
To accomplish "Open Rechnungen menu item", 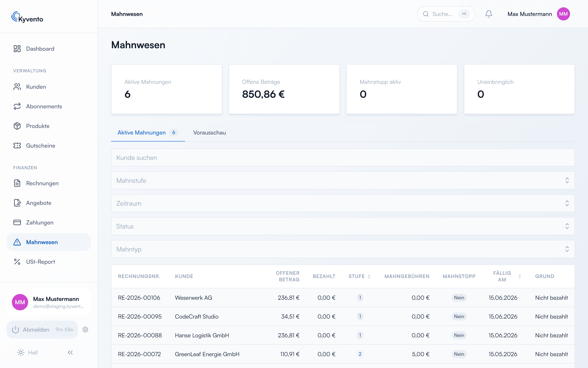I will [x=49, y=183].
